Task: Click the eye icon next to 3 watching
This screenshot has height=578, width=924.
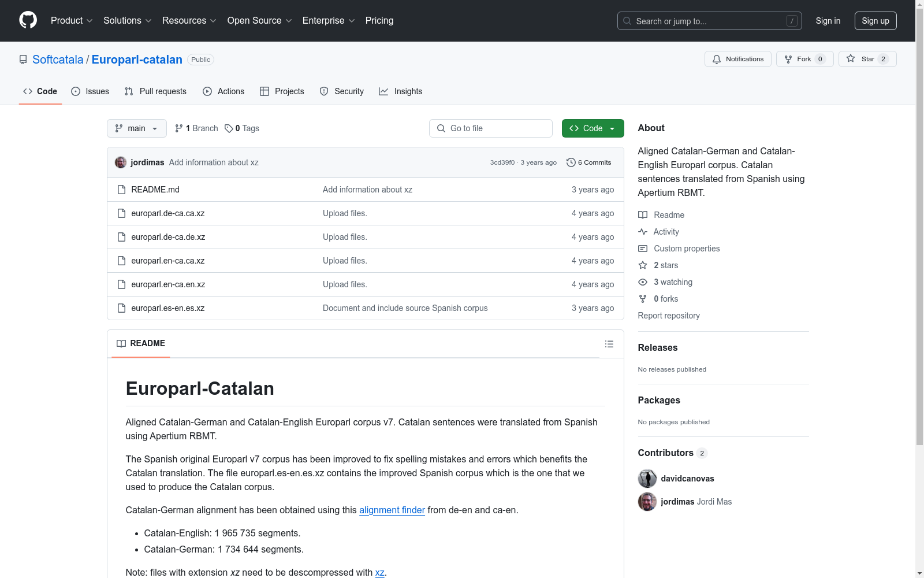Action: [643, 282]
